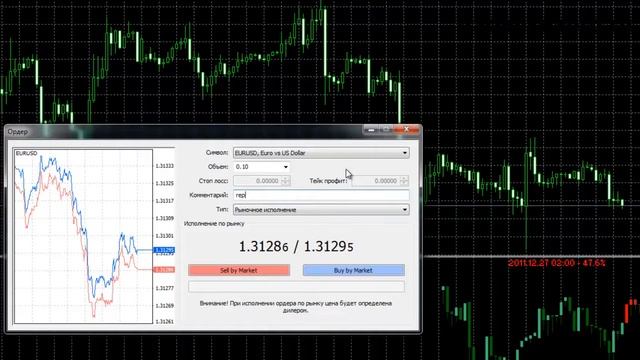Click the 1.31286 / 1.31295 price quote
Viewport: 640px width, 360px height.
pyautogui.click(x=296, y=246)
